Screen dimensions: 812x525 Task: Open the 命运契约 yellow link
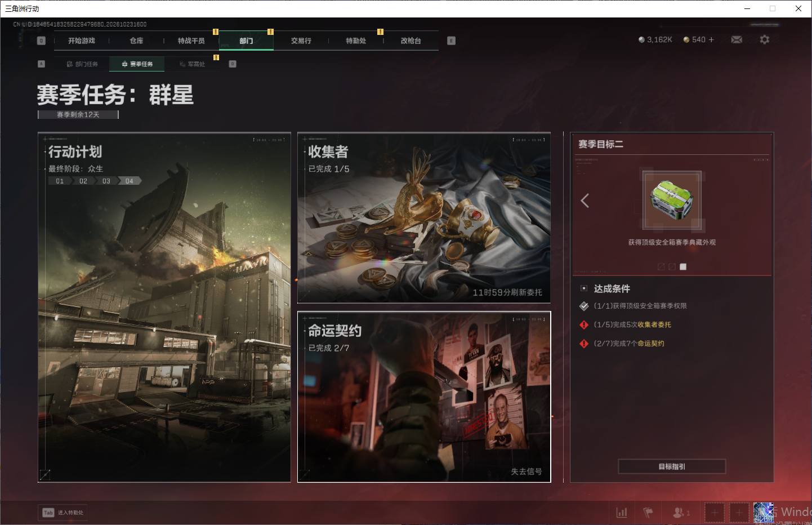(x=651, y=344)
